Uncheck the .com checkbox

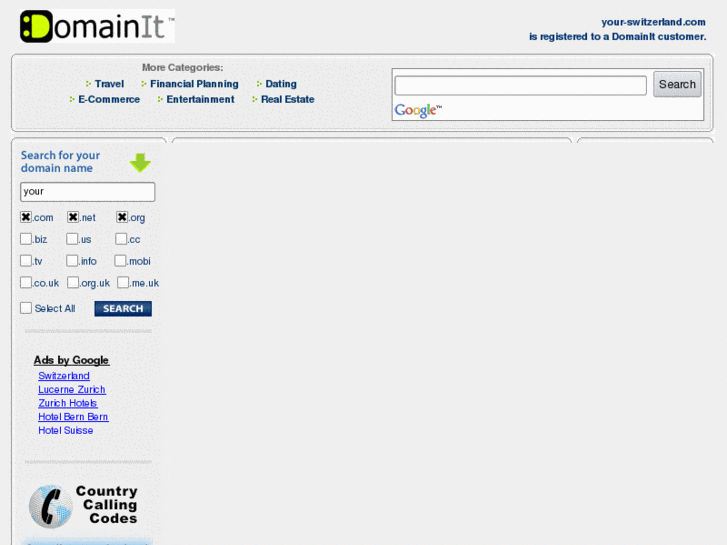[x=26, y=217]
